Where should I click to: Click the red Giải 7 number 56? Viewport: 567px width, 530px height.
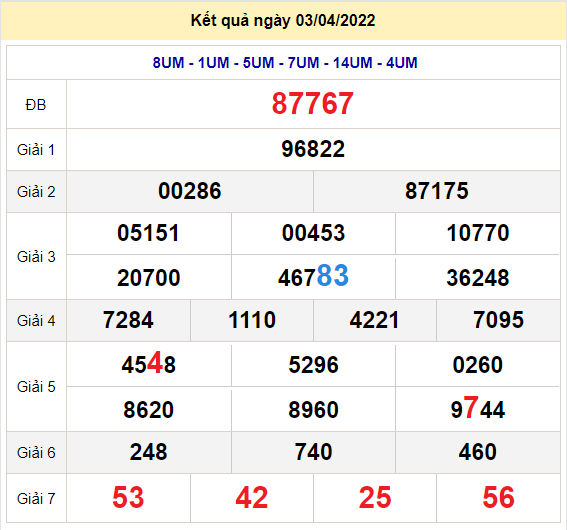tap(498, 497)
